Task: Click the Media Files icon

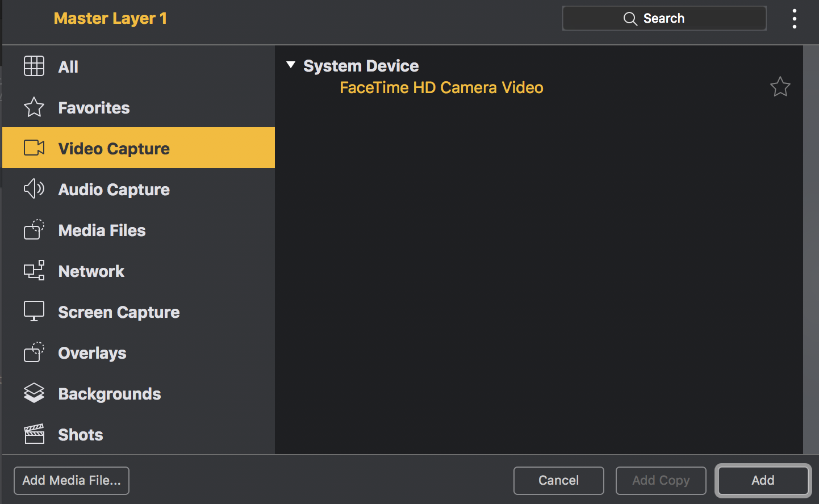Action: tap(34, 229)
